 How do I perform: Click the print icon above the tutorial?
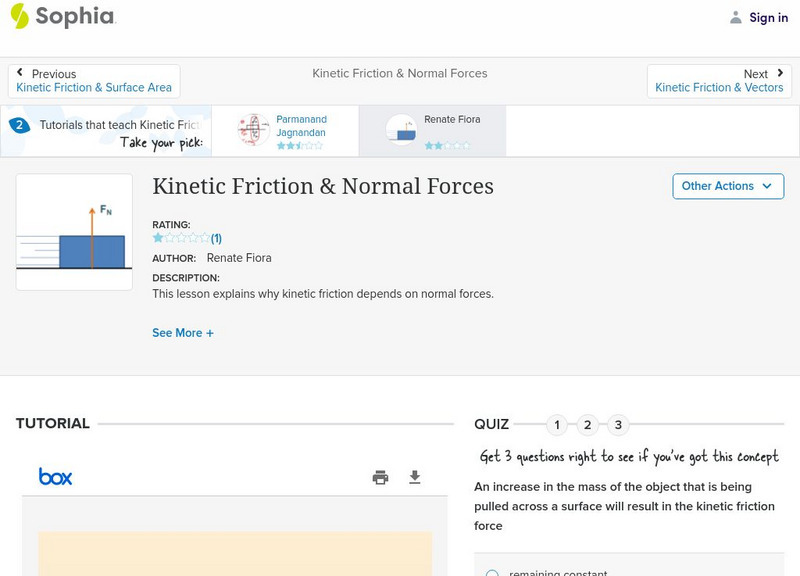(x=380, y=477)
